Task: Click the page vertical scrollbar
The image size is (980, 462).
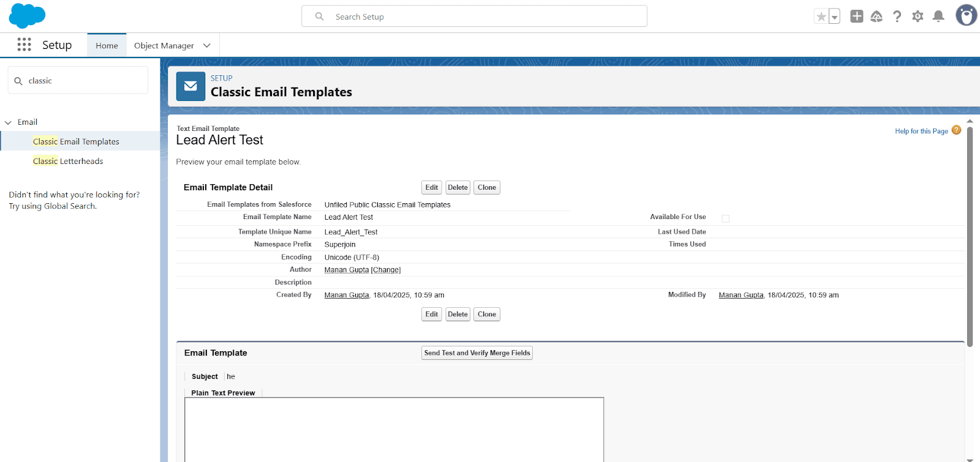Action: pyautogui.click(x=970, y=236)
